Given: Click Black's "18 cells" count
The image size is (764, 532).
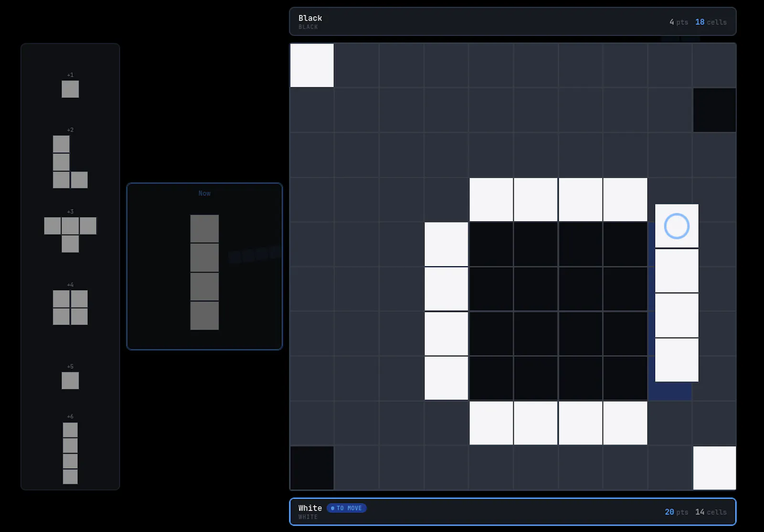Looking at the screenshot, I should coord(711,22).
